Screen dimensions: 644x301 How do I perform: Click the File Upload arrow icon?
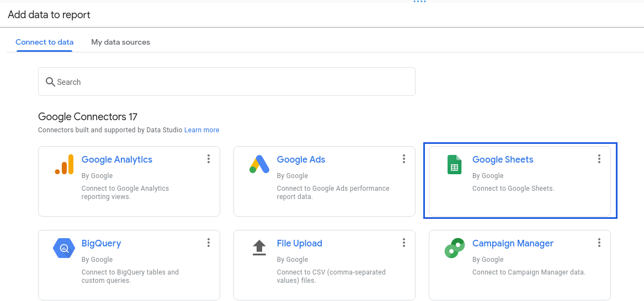[x=259, y=248]
